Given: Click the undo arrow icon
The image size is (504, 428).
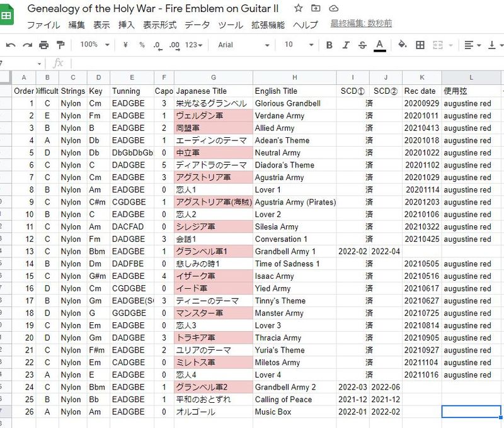Looking at the screenshot, I should click(11, 45).
